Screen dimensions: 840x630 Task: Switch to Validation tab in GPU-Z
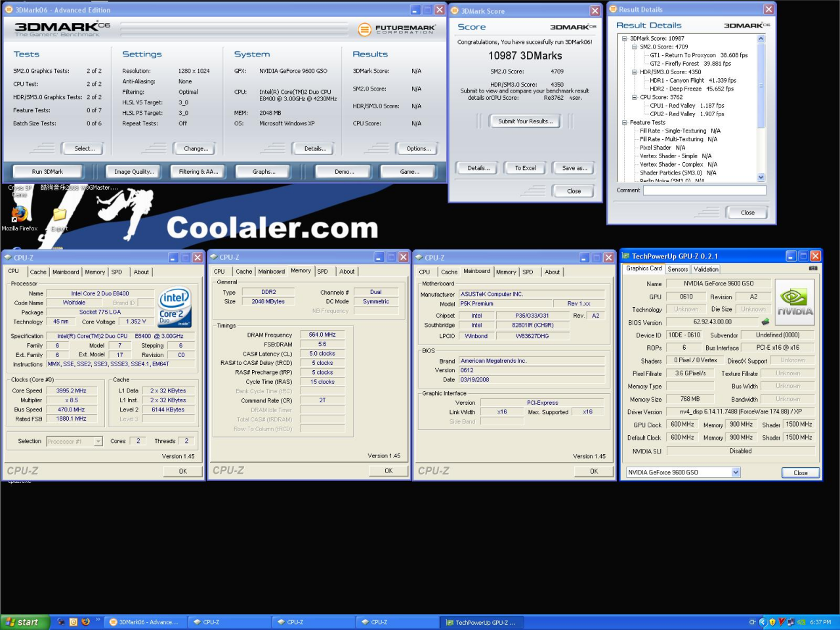(706, 269)
